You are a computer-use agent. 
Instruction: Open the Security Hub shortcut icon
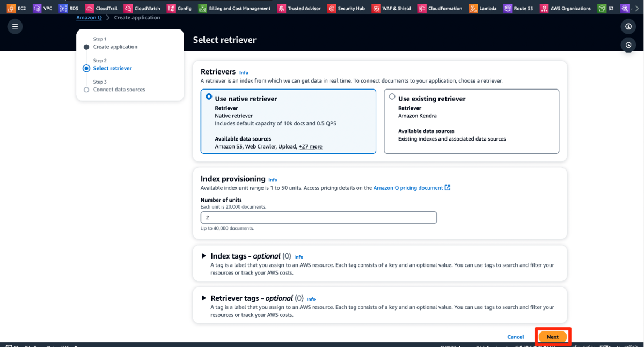(332, 9)
